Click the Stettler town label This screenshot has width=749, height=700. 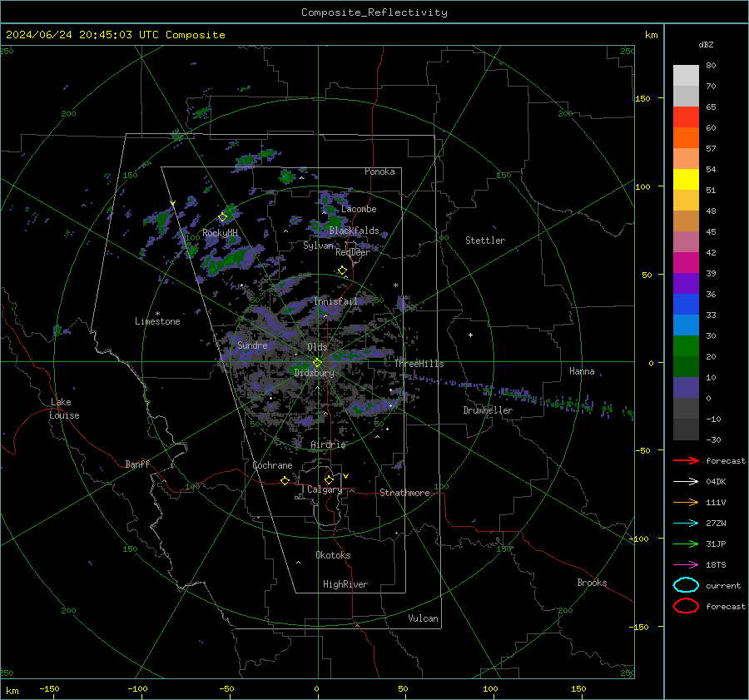click(x=485, y=241)
